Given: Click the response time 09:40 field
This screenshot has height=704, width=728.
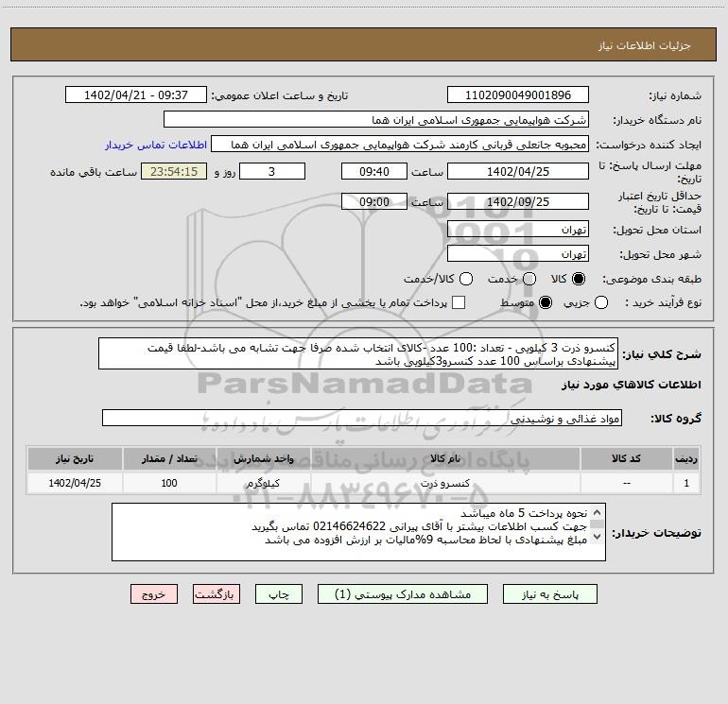Looking at the screenshot, I should coord(374,171).
